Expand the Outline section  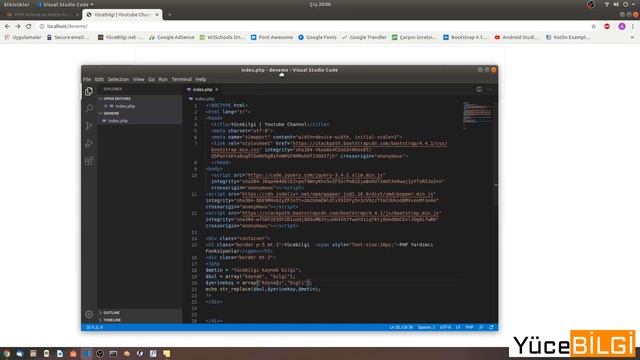pyautogui.click(x=111, y=313)
